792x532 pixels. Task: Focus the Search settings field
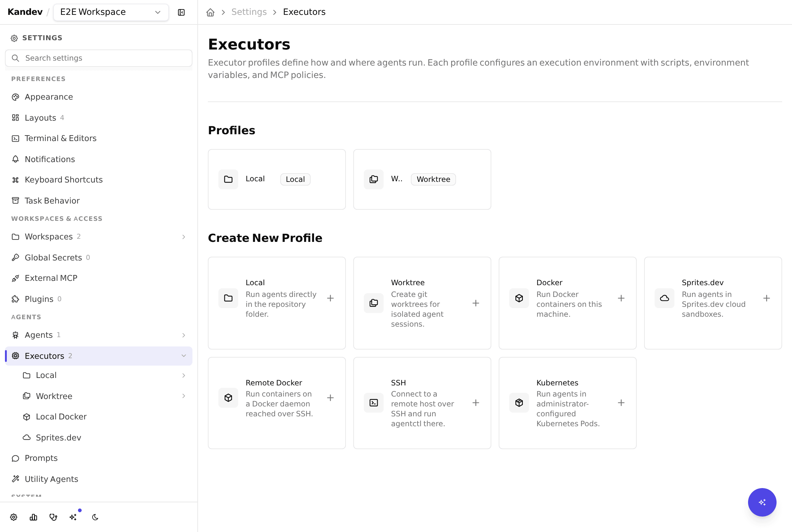[x=99, y=58]
